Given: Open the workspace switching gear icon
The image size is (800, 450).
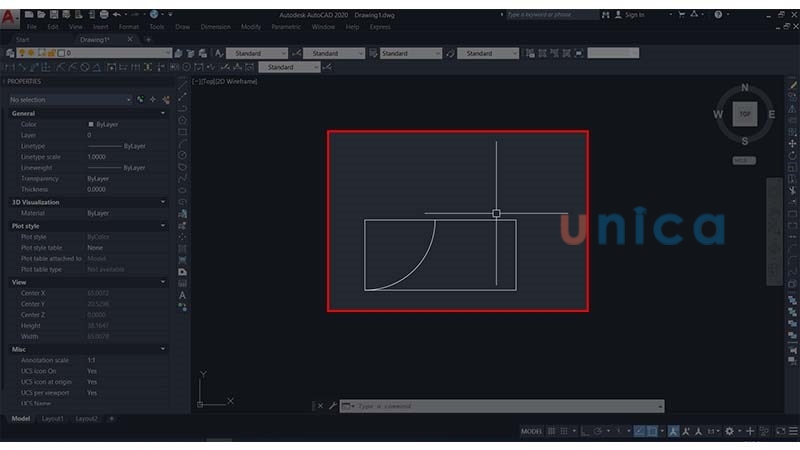Looking at the screenshot, I should click(729, 431).
